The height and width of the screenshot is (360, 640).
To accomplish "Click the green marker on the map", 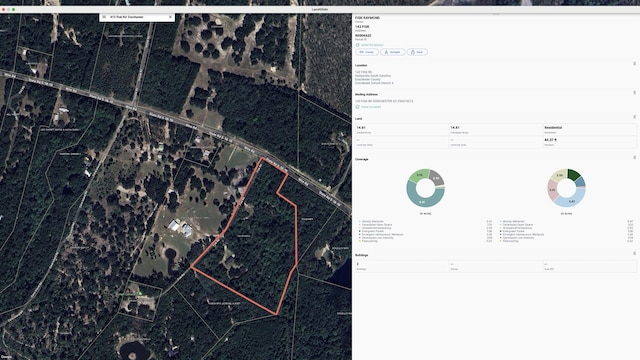I will coord(140,293).
